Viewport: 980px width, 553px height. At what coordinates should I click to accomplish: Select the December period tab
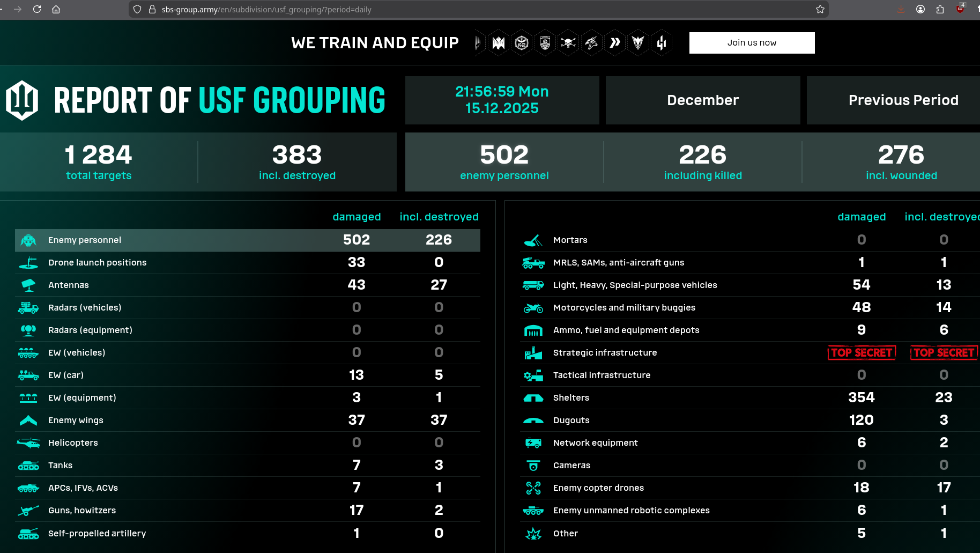click(x=703, y=100)
